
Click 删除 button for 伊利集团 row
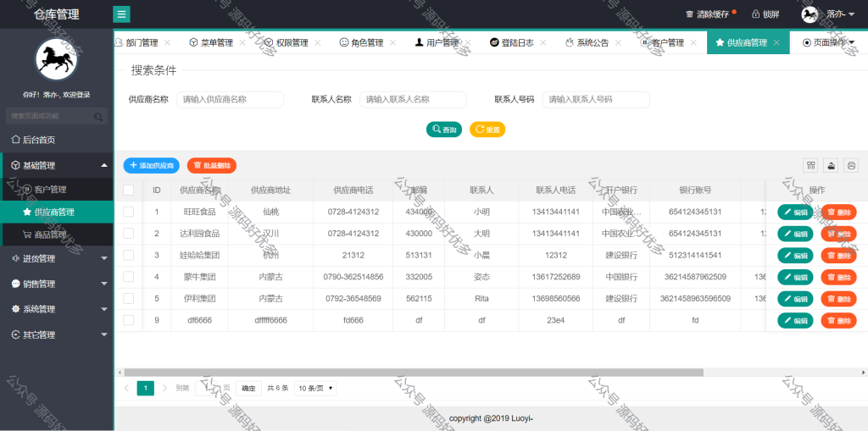pyautogui.click(x=838, y=299)
